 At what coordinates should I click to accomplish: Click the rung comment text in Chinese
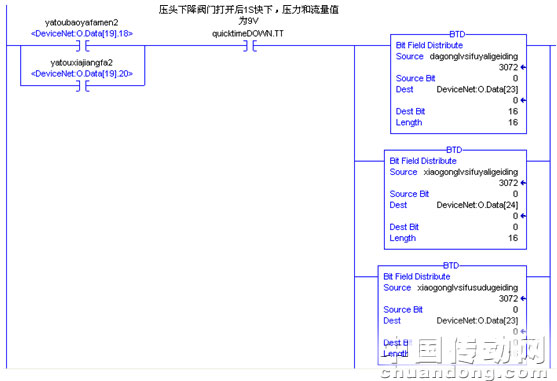click(248, 15)
